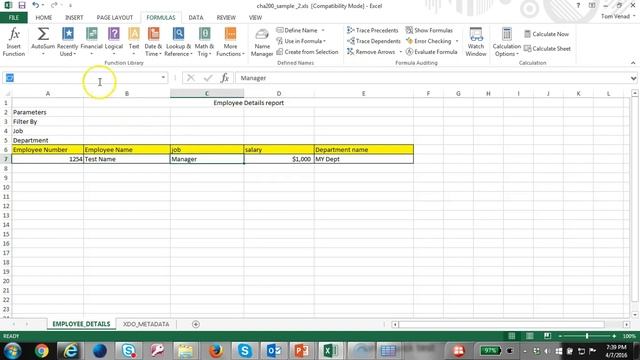Open the Use in Formula dropdown
This screenshot has width=640, height=360.
click(x=301, y=41)
